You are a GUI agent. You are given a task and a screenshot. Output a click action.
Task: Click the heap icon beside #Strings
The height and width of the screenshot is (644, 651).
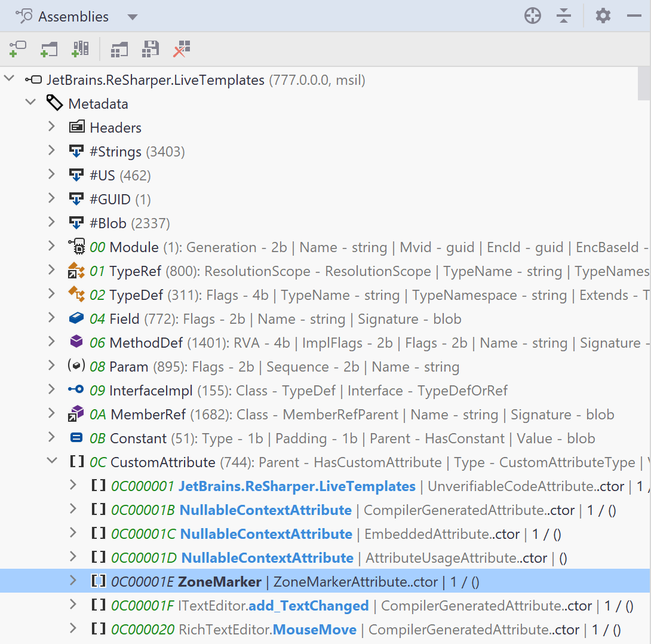(x=76, y=151)
